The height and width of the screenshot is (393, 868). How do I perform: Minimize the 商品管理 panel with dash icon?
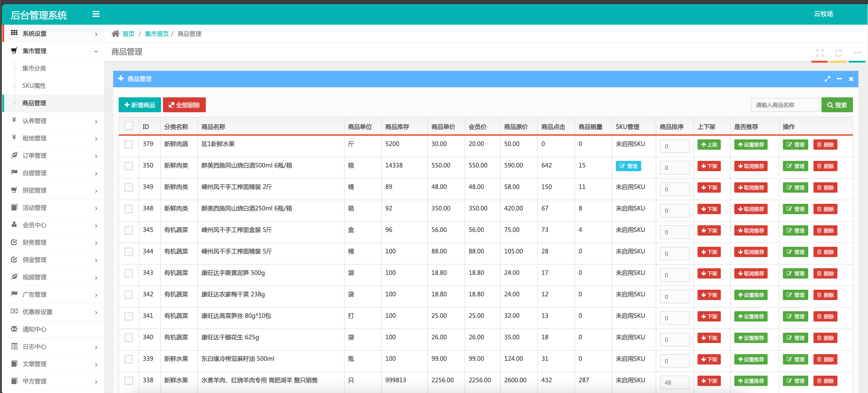click(839, 79)
